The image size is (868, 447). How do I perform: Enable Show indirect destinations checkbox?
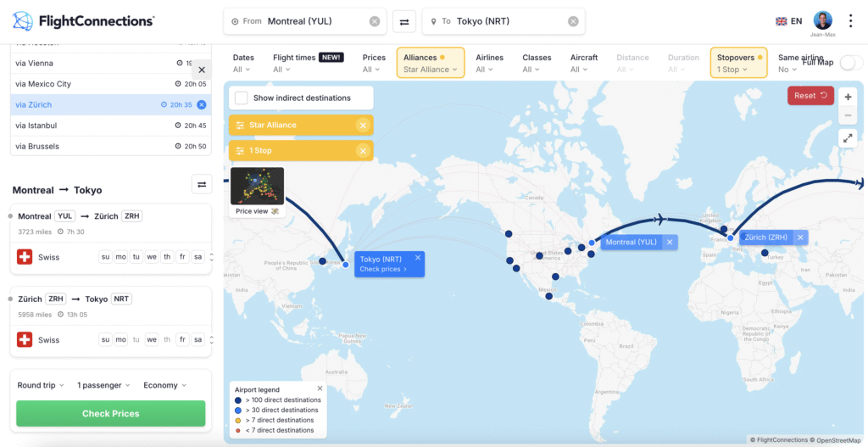pos(242,98)
